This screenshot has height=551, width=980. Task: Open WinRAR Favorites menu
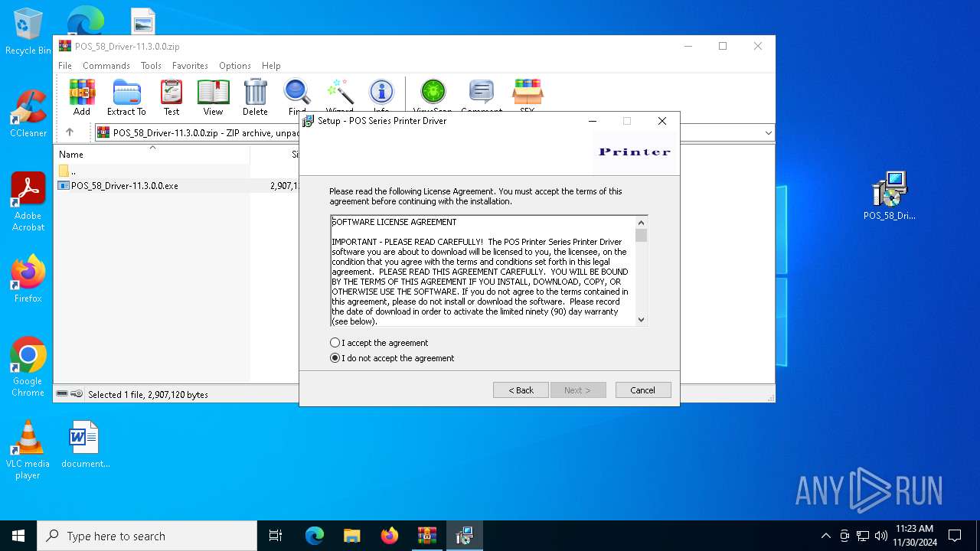coord(190,66)
